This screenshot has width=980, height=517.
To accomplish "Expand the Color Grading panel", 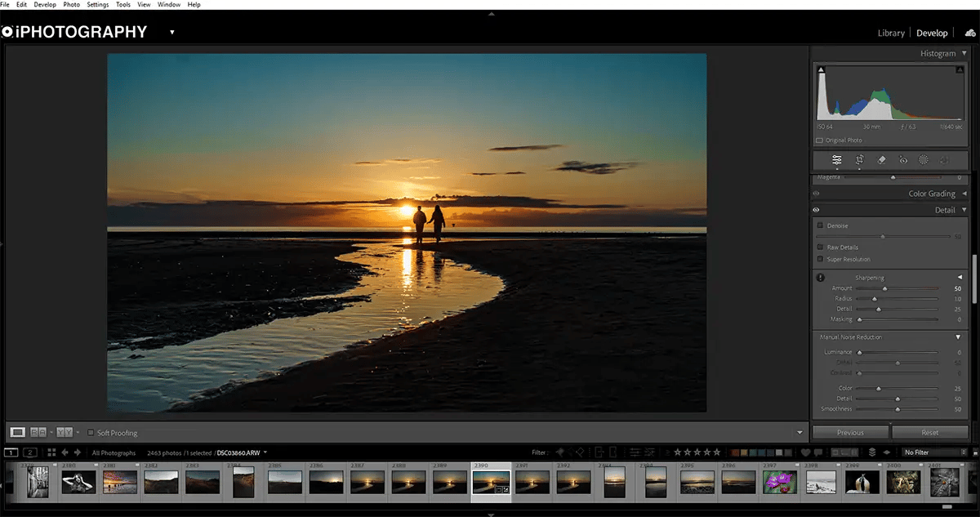I will [964, 194].
